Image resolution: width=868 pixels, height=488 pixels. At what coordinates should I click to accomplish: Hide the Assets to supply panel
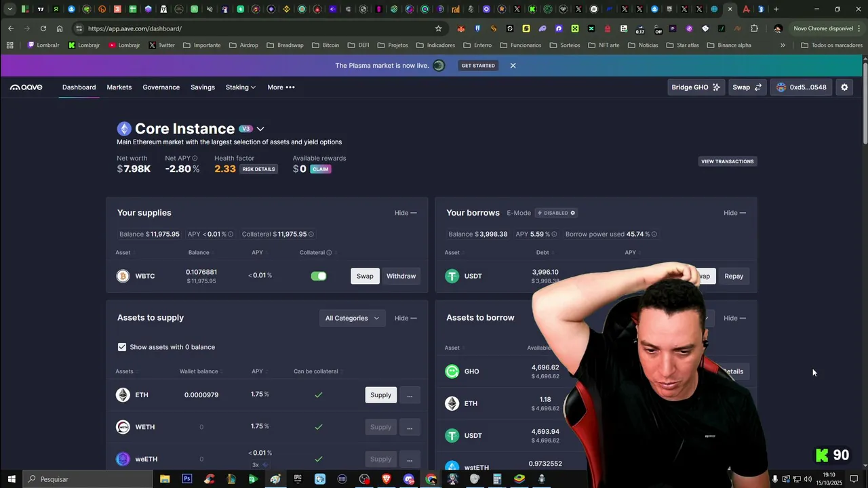(406, 318)
